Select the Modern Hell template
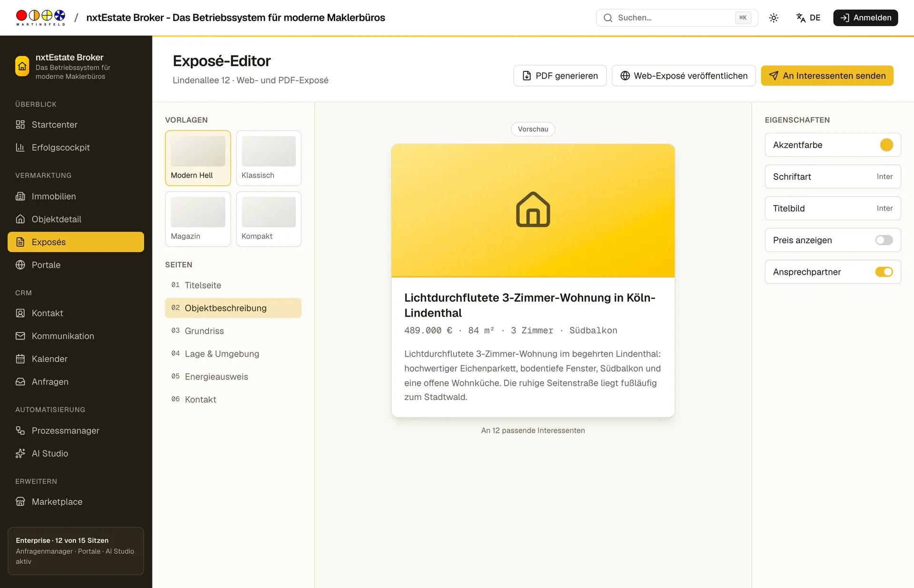This screenshot has width=914, height=588. tap(198, 158)
